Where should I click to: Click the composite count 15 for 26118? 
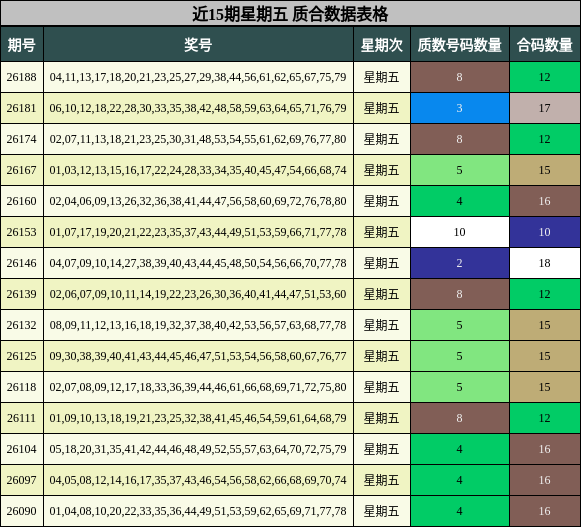point(545,387)
